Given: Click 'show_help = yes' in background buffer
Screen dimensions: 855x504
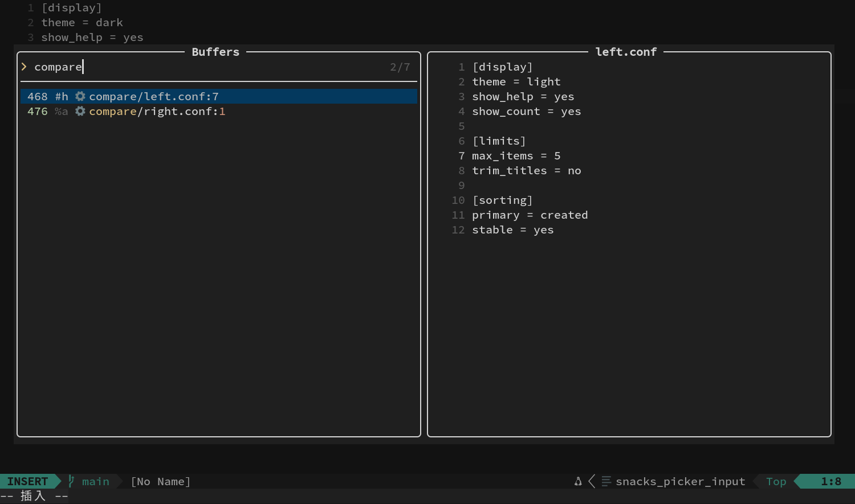Looking at the screenshot, I should (x=92, y=37).
